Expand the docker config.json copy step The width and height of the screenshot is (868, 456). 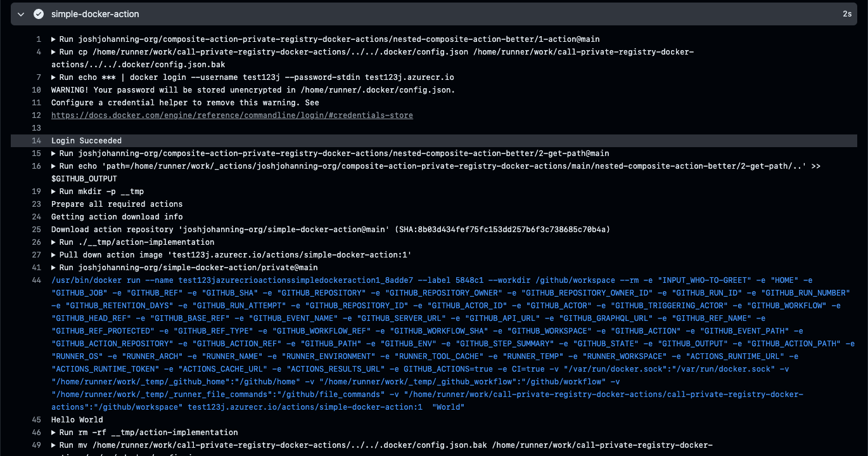(x=54, y=51)
